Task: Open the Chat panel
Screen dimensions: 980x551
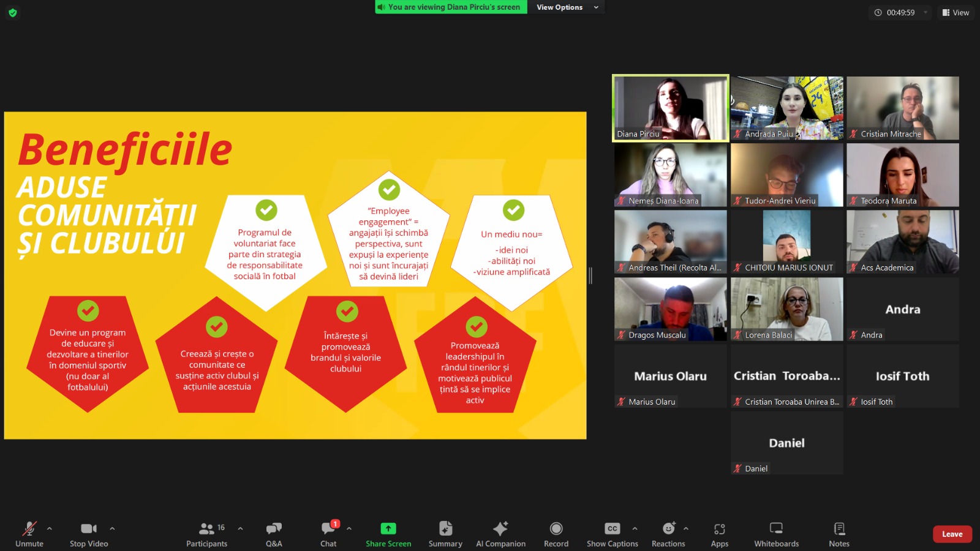Action: coord(328,533)
